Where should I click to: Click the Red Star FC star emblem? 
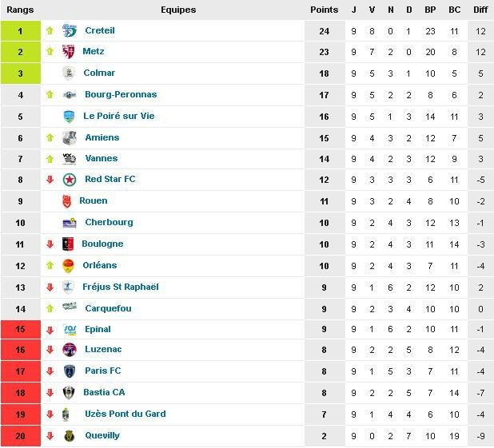click(x=70, y=180)
